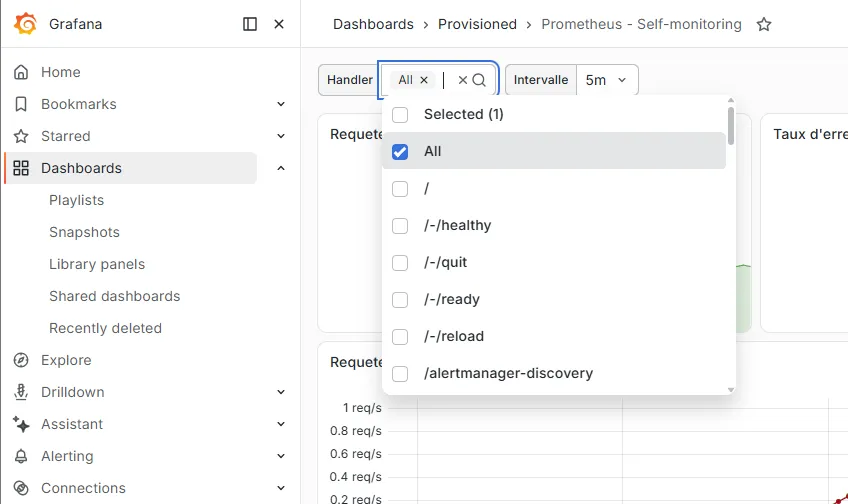Click the 0.6 req/s axis label
This screenshot has height=504, width=848.
click(x=355, y=454)
